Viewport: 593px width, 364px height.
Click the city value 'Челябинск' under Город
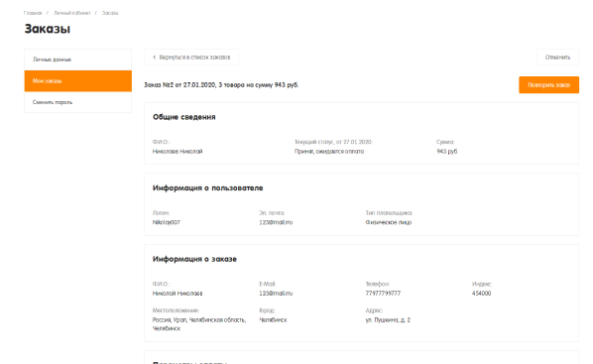[273, 320]
